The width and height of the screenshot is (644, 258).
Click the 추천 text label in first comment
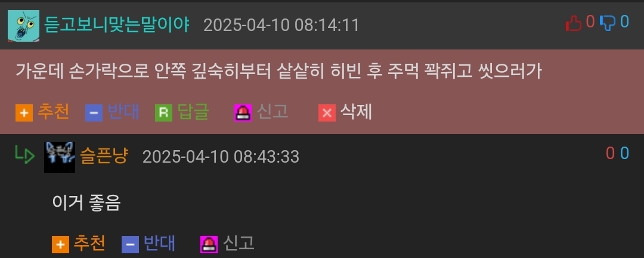click(x=53, y=112)
